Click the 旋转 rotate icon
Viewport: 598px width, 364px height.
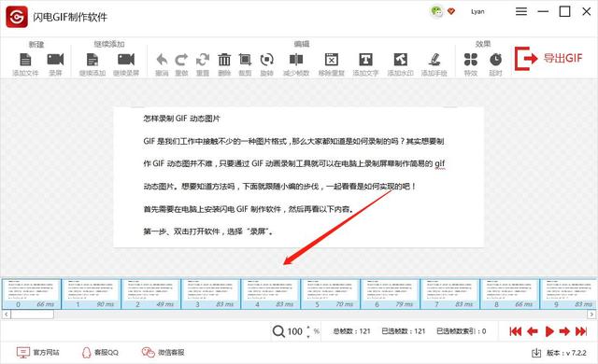click(x=266, y=60)
